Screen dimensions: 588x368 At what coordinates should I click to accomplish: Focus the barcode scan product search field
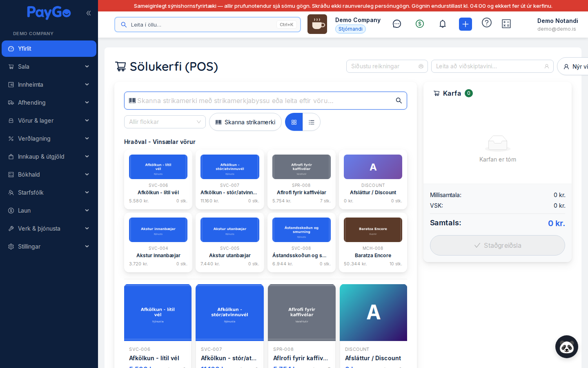pyautogui.click(x=265, y=101)
